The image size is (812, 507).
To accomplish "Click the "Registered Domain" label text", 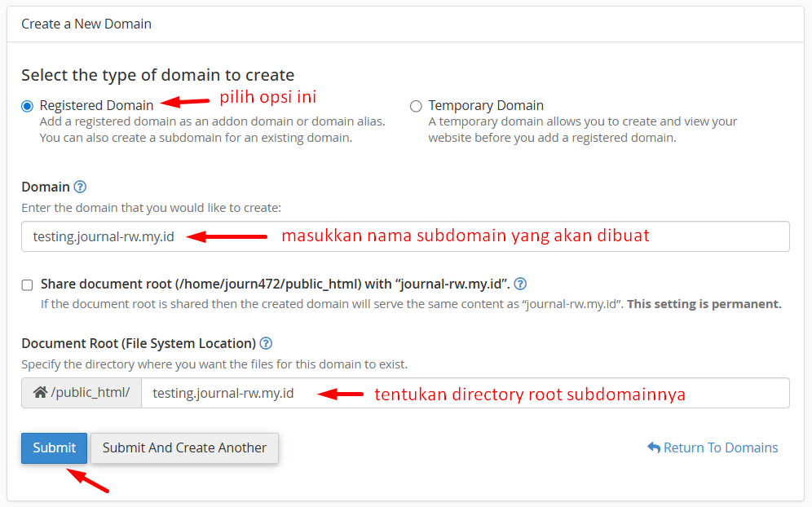I will 96,105.
